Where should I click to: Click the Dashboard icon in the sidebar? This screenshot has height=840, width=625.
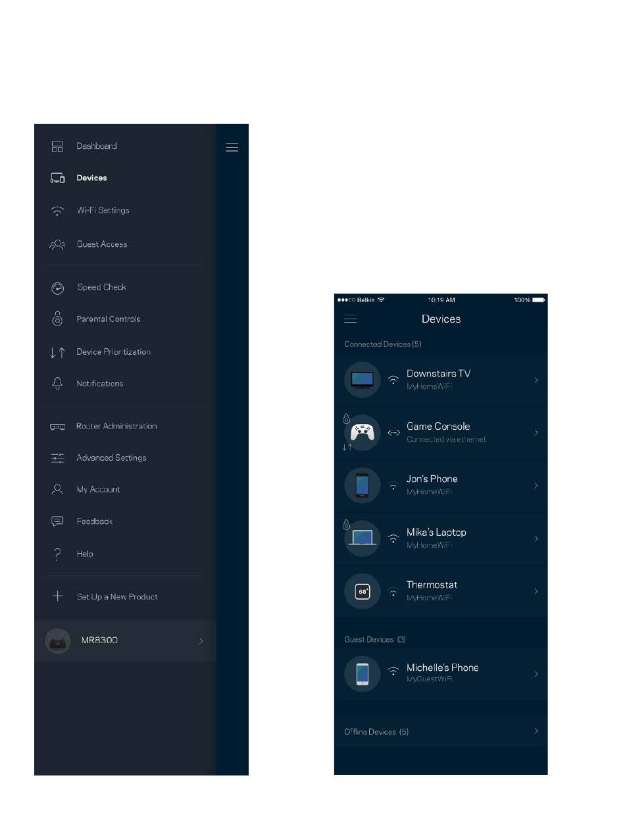point(57,147)
